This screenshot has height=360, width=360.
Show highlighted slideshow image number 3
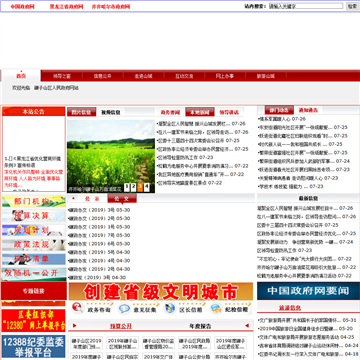click(140, 187)
